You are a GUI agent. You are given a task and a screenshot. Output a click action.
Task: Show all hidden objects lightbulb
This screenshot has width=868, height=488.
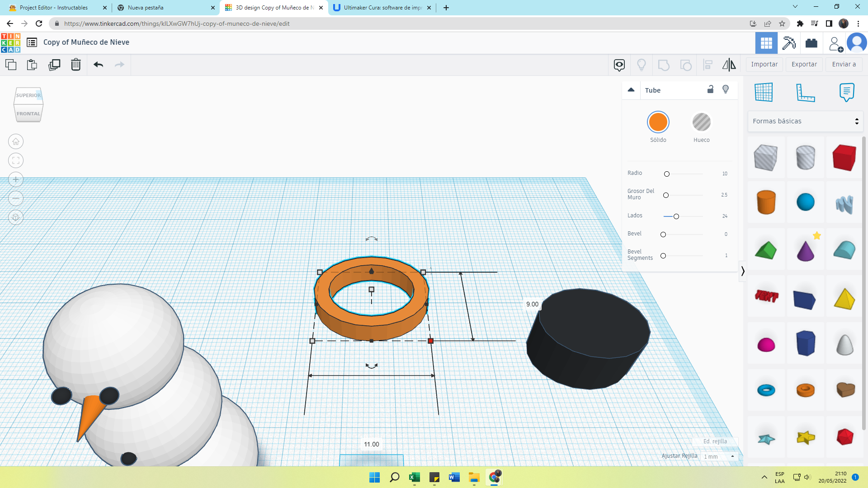(x=642, y=65)
